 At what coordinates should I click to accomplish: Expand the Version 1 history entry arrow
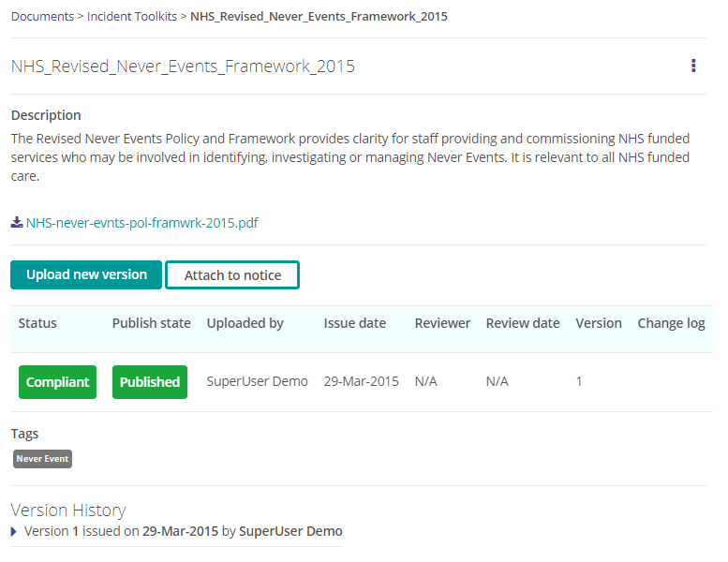click(x=13, y=531)
